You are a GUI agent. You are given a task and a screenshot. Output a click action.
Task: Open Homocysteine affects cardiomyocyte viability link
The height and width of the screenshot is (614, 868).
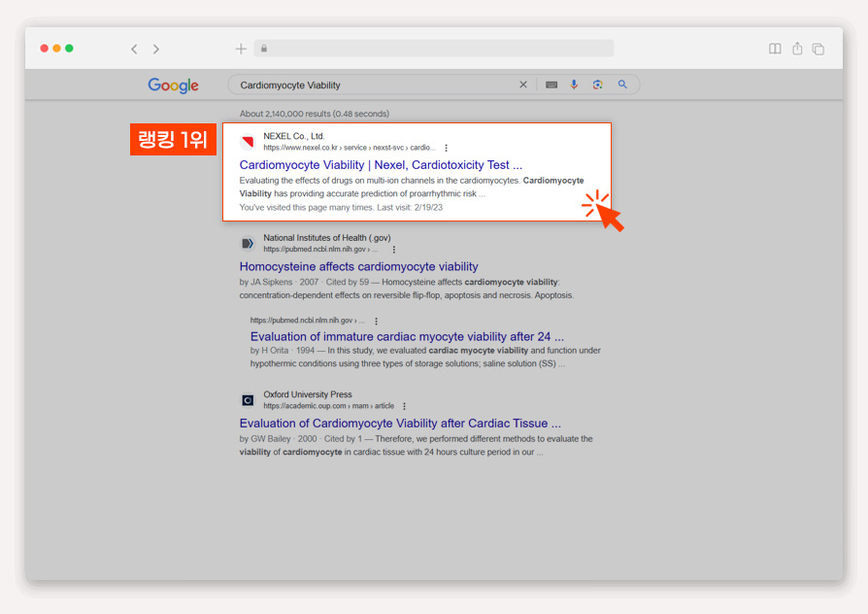[358, 266]
